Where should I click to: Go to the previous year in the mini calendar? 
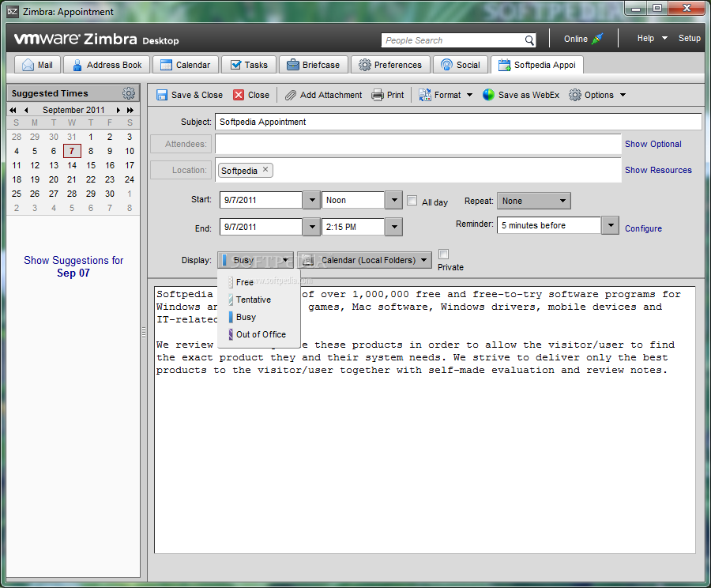pyautogui.click(x=13, y=111)
